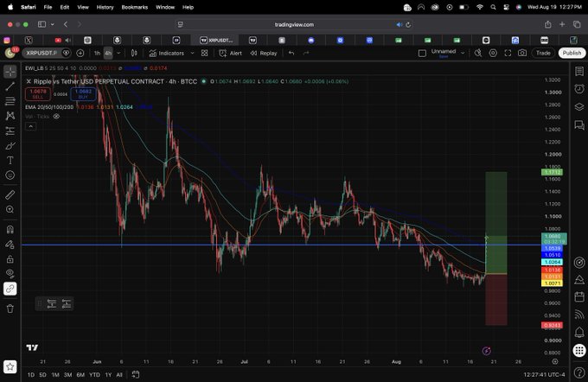The image size is (588, 382).
Task: Toggle the magnet mode
Action: [10, 229]
